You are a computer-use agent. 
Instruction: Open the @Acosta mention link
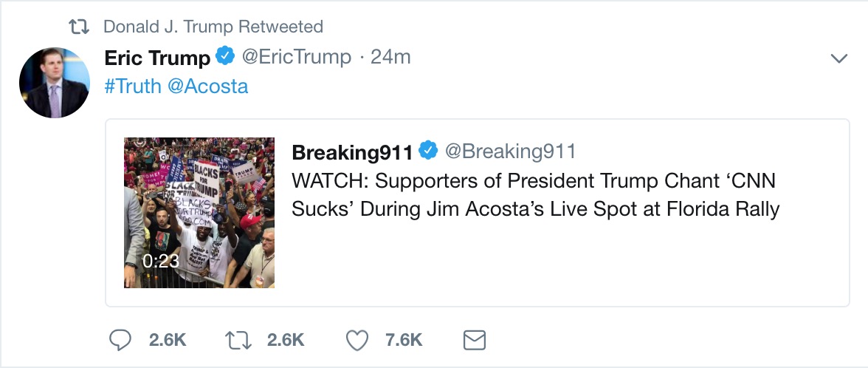coord(207,86)
